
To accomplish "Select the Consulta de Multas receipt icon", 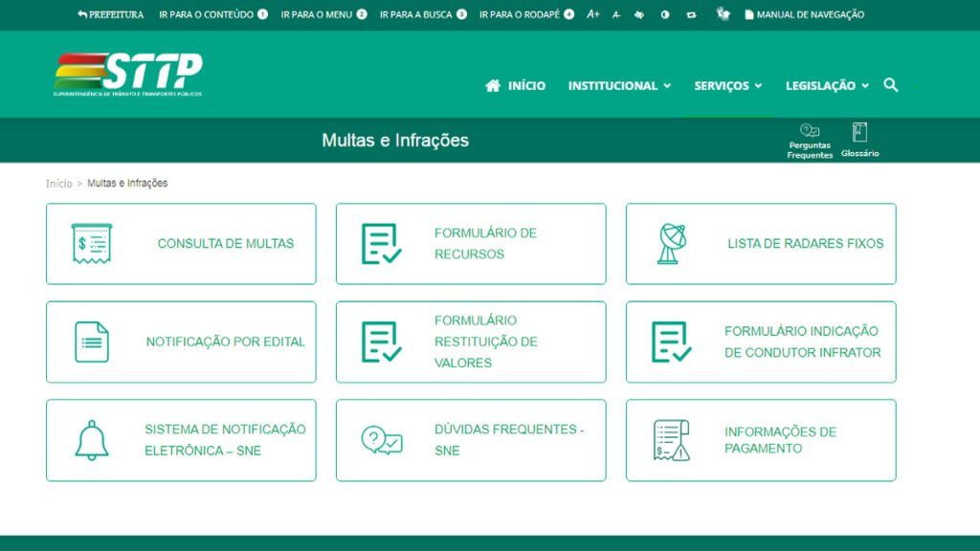I will (x=91, y=243).
